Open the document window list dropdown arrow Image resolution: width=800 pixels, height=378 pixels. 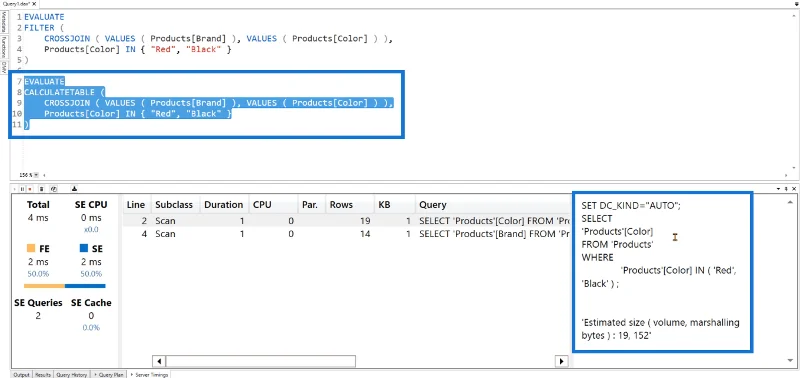tap(795, 4)
